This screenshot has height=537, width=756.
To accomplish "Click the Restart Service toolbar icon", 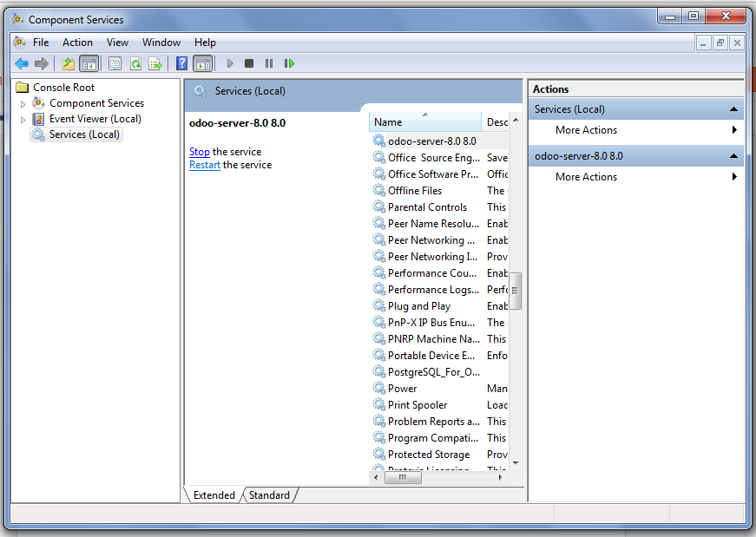I will pyautogui.click(x=289, y=63).
